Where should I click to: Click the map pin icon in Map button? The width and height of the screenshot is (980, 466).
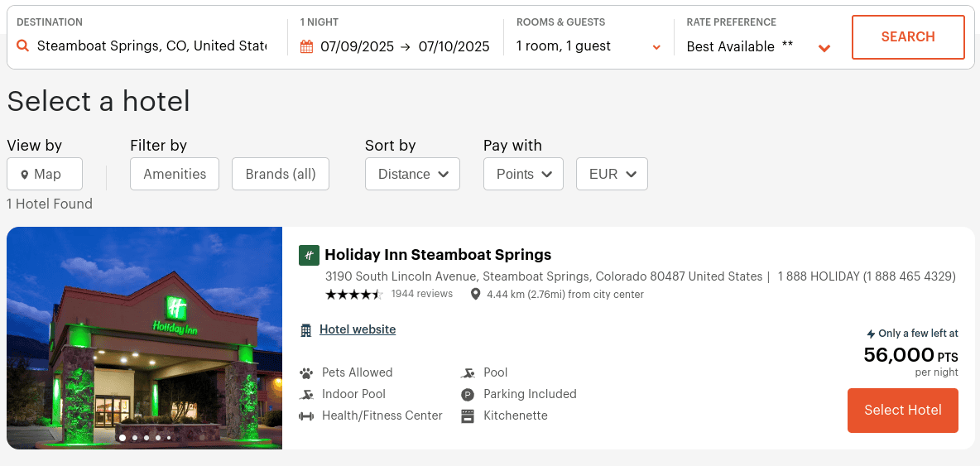pos(24,175)
